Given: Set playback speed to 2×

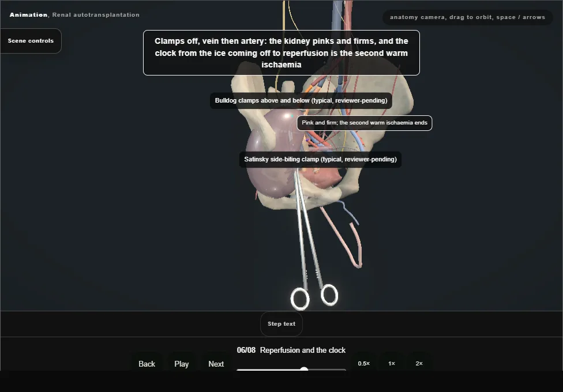Looking at the screenshot, I should 419,363.
